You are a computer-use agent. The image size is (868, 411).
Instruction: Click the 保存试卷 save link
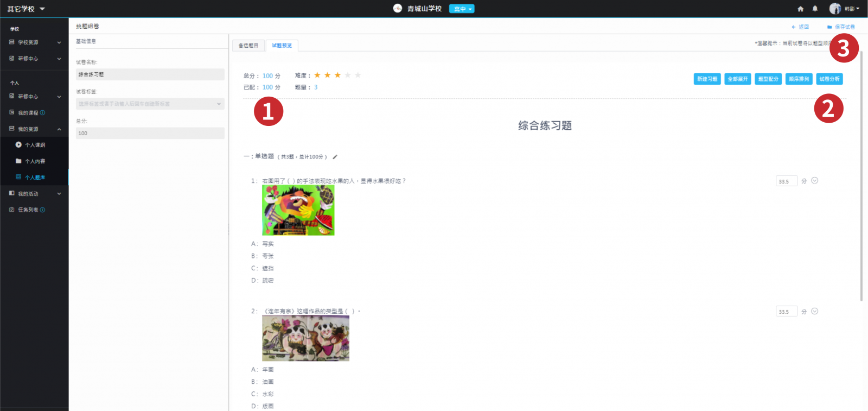pos(841,27)
